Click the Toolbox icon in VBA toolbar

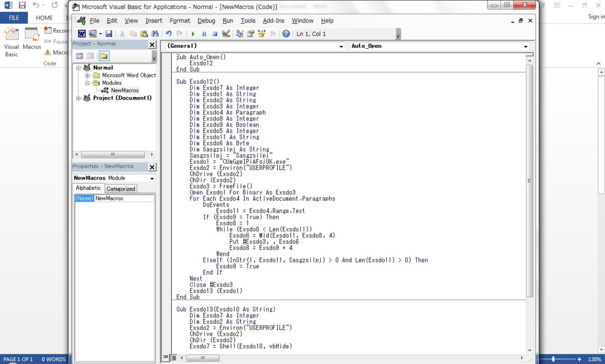coord(272,34)
